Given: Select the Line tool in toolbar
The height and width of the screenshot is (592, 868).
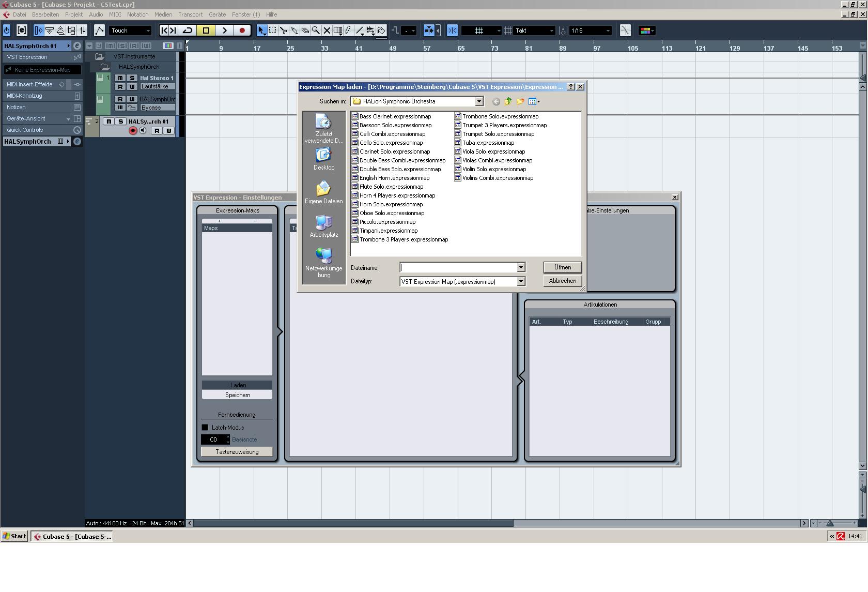Looking at the screenshot, I should coord(360,31).
